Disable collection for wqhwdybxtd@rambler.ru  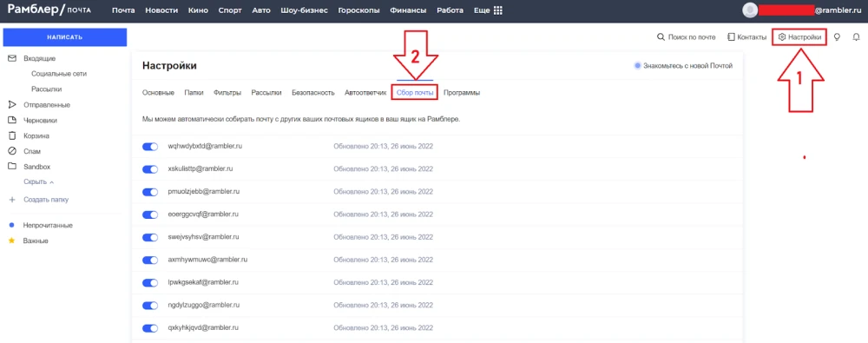tap(150, 147)
